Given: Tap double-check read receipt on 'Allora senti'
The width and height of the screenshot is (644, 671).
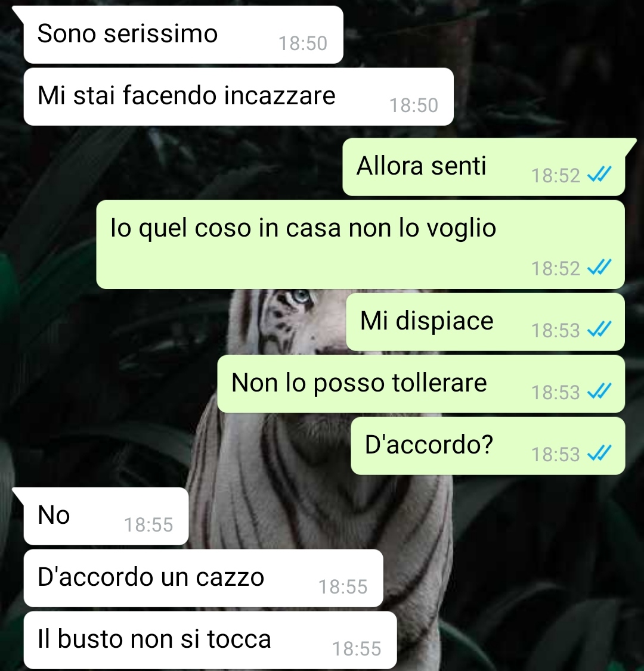Looking at the screenshot, I should tap(599, 174).
